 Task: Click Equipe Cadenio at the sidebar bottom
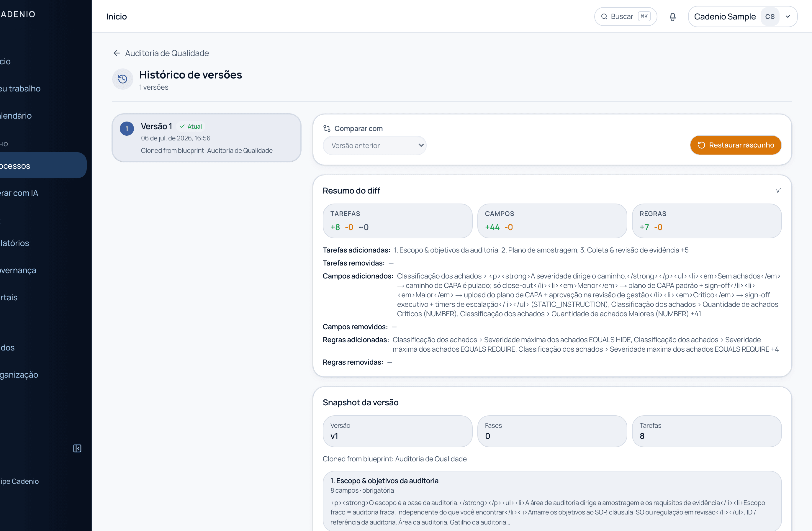pos(19,481)
